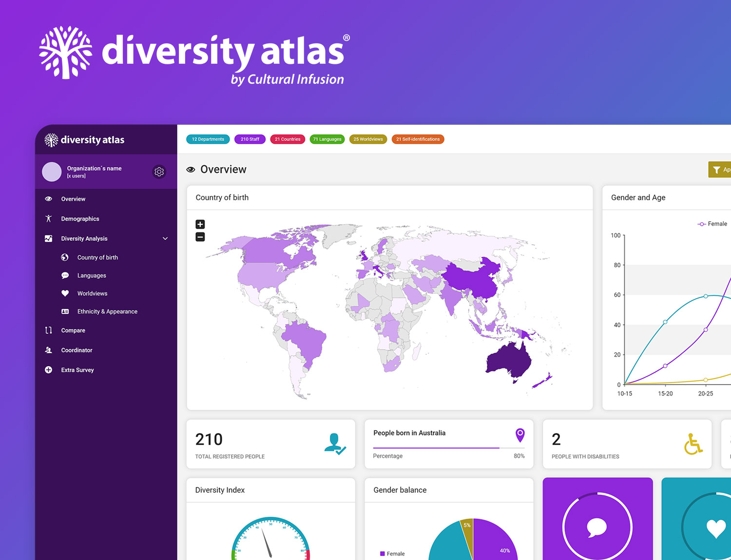Zoom in on the map with plus button

coord(200,224)
